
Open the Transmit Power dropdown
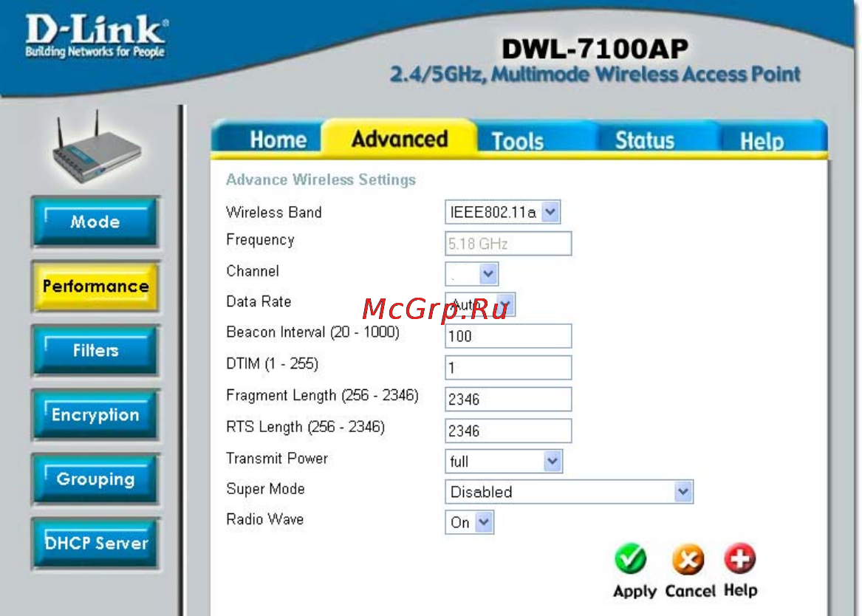point(504,462)
